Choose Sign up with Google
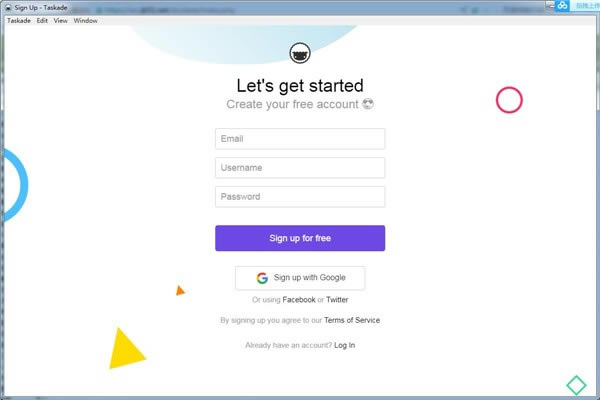The width and height of the screenshot is (600, 400). click(300, 278)
